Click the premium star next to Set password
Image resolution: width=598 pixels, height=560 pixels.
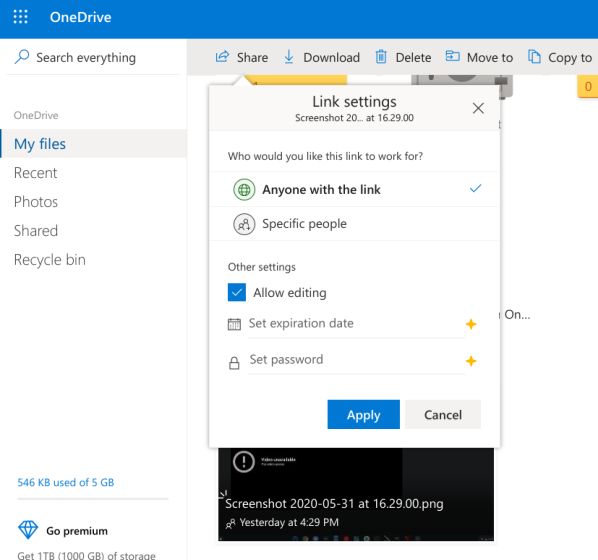click(471, 360)
